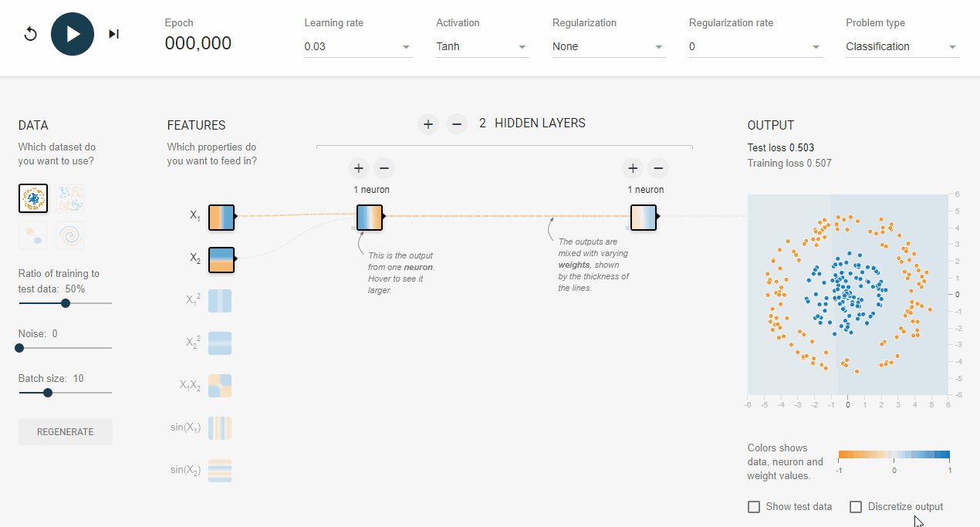Click the step forward icon
This screenshot has width=980, height=527.
113,34
